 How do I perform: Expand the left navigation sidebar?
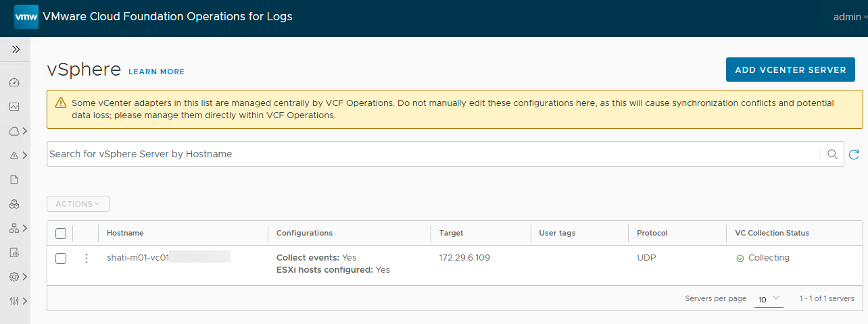[16, 49]
